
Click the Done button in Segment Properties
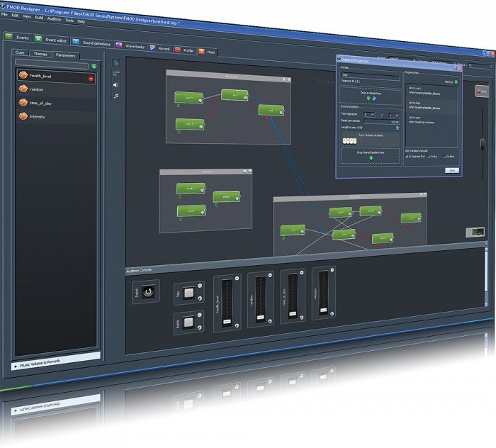452,171
